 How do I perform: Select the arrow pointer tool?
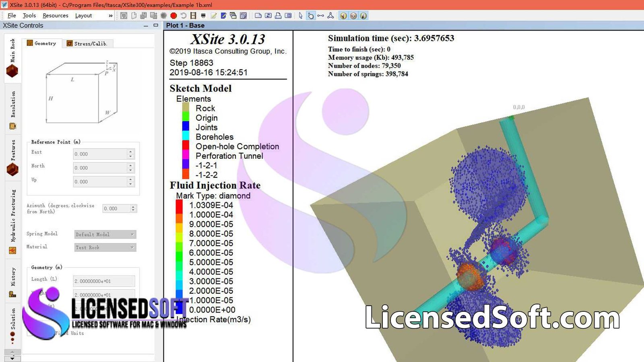click(x=300, y=16)
